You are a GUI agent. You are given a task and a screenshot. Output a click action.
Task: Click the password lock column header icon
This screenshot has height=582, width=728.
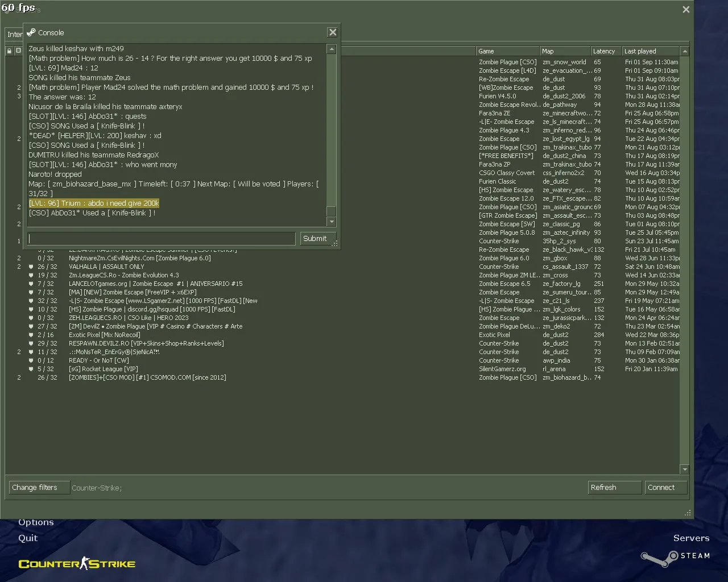pyautogui.click(x=10, y=51)
